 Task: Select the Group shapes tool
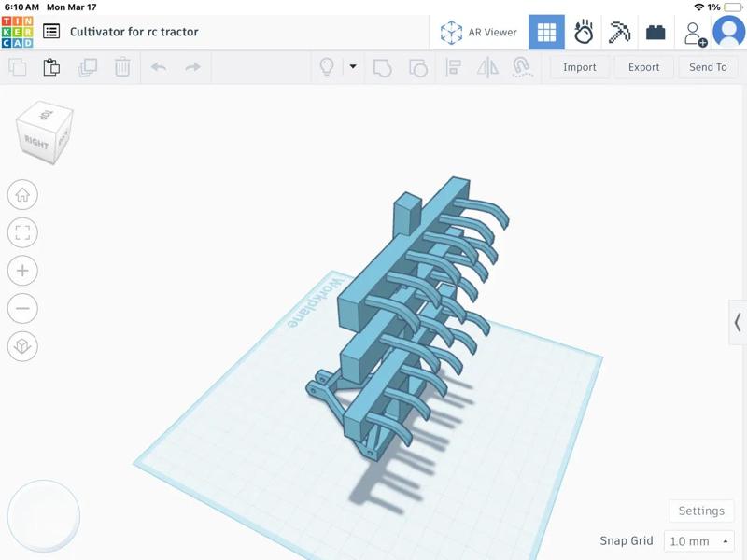383,67
